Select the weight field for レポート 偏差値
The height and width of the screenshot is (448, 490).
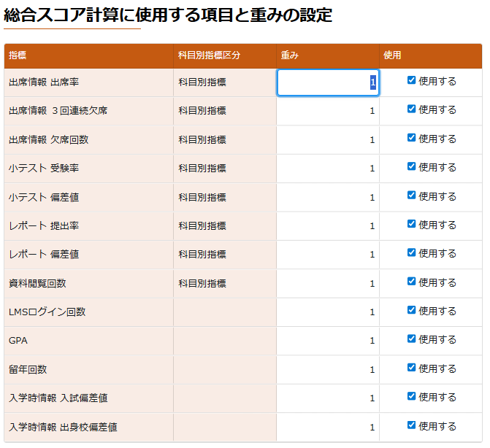pyautogui.click(x=327, y=255)
